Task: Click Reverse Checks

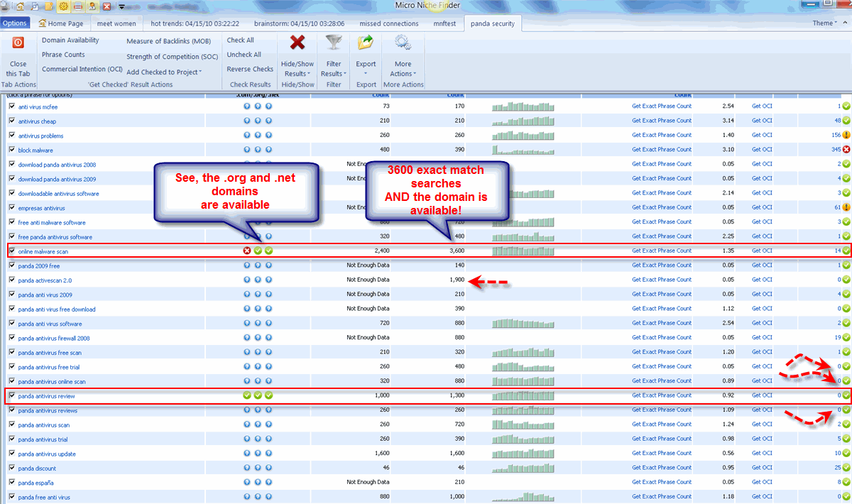Action: point(250,69)
